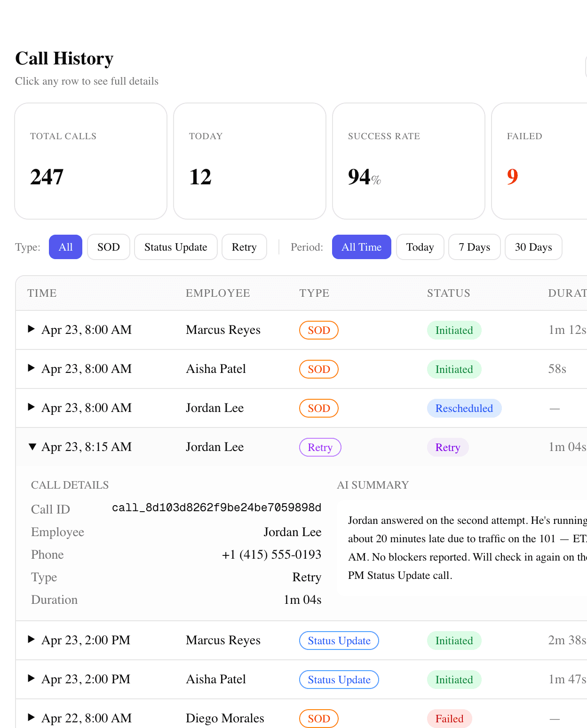Show only Today's calls
The width and height of the screenshot is (587, 728).
pyautogui.click(x=420, y=247)
